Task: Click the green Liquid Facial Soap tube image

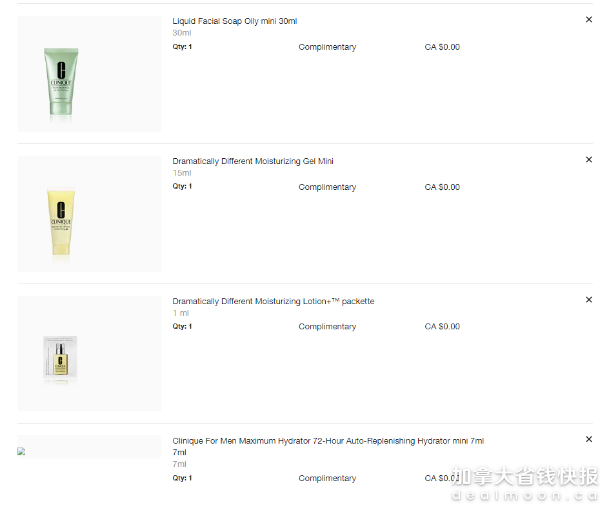Action: tap(61, 81)
